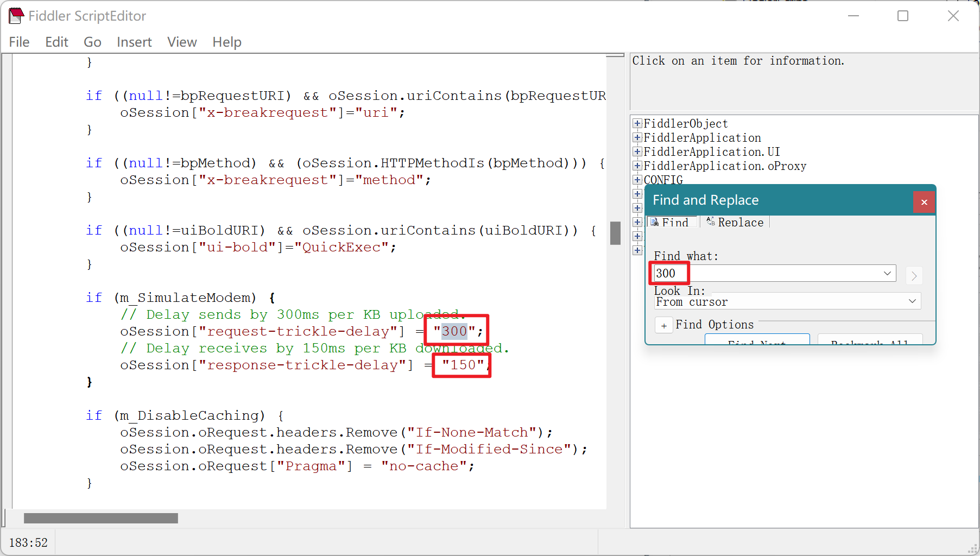Expand the Find Options section
Viewport: 980px width, 556px height.
(663, 325)
